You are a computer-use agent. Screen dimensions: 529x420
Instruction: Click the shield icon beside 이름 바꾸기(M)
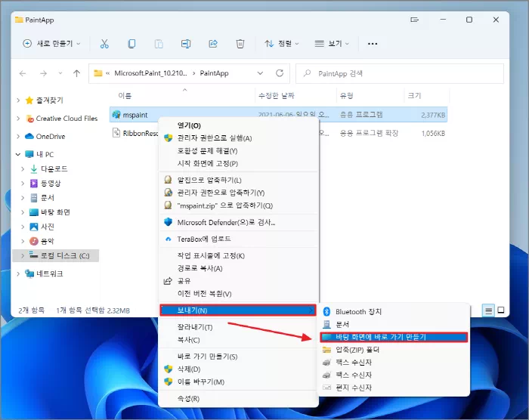pos(168,382)
